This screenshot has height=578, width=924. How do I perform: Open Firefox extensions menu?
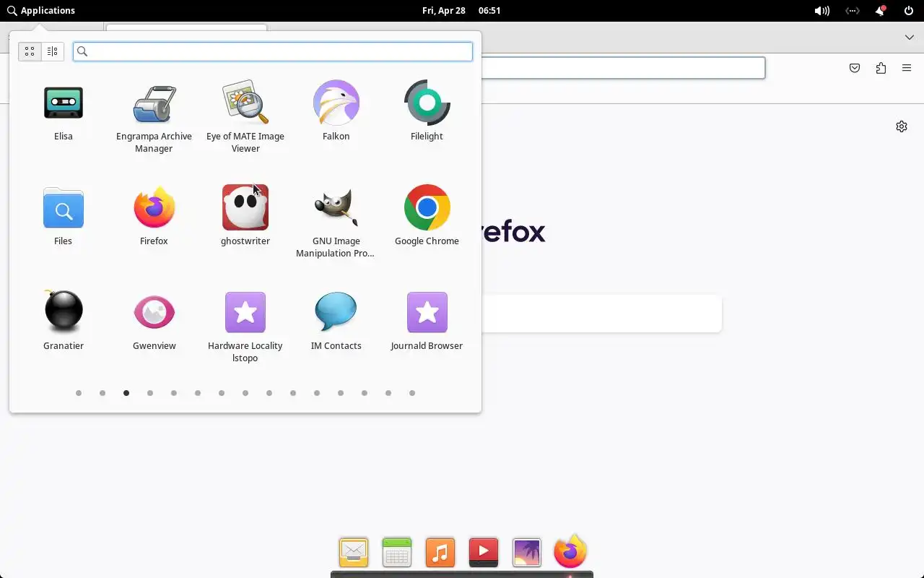pyautogui.click(x=881, y=68)
